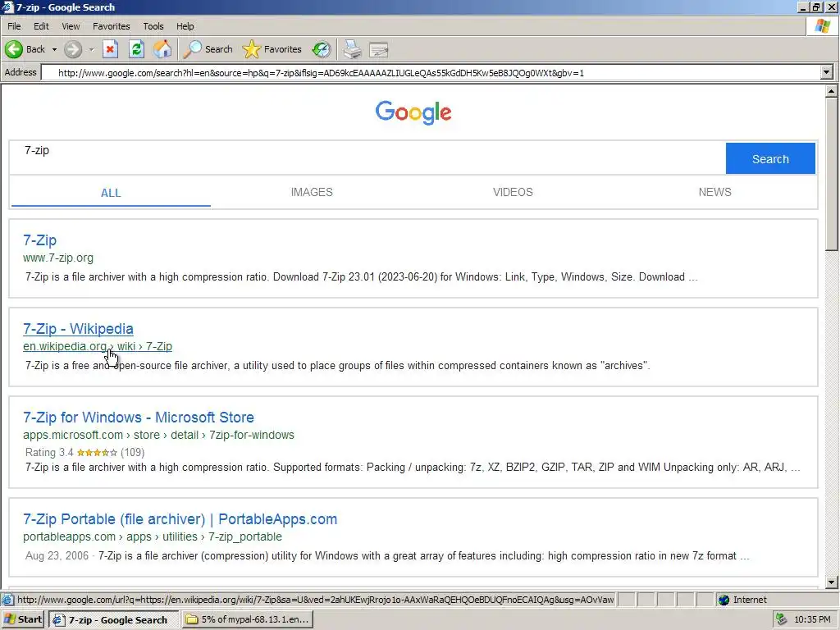Viewport: 840px width, 630px height.
Task: Open the File menu
Action: (x=14, y=26)
